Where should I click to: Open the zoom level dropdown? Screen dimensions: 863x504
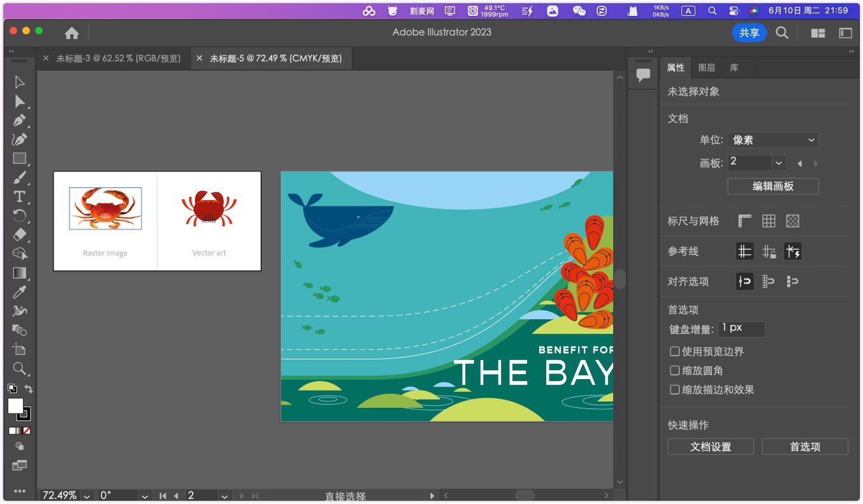click(87, 496)
